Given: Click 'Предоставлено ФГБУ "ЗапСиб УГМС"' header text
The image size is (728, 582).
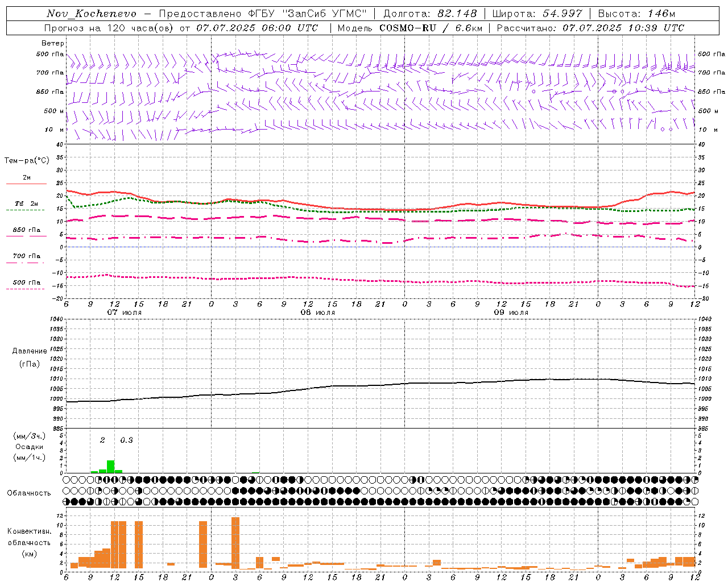Looking at the screenshot, I should 263,14.
